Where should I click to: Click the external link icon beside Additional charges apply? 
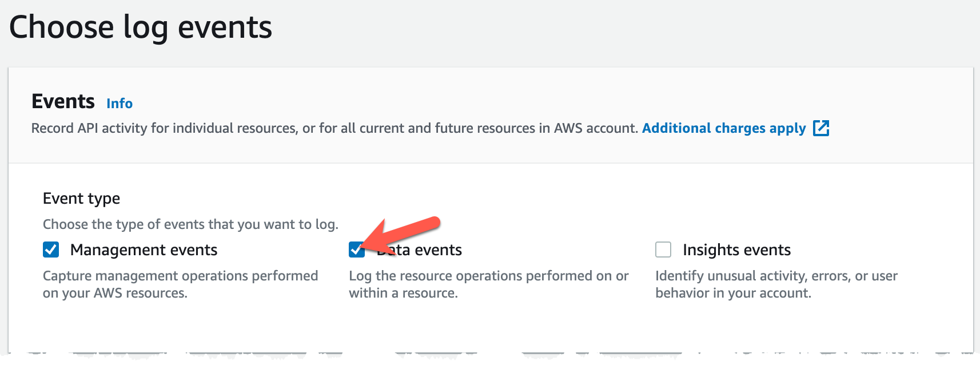coord(822,129)
